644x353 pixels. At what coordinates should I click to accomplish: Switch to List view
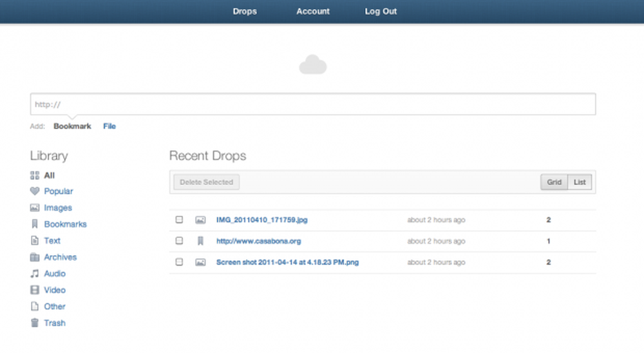[580, 182]
